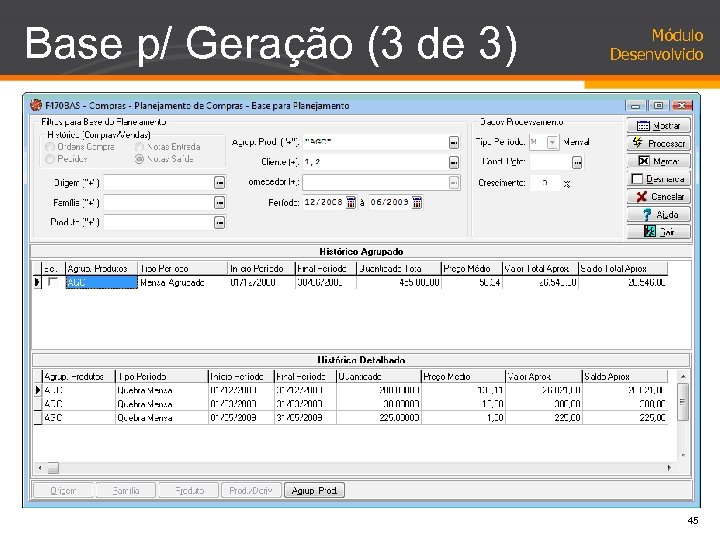Switch to Produto bottom tab

coord(189,491)
